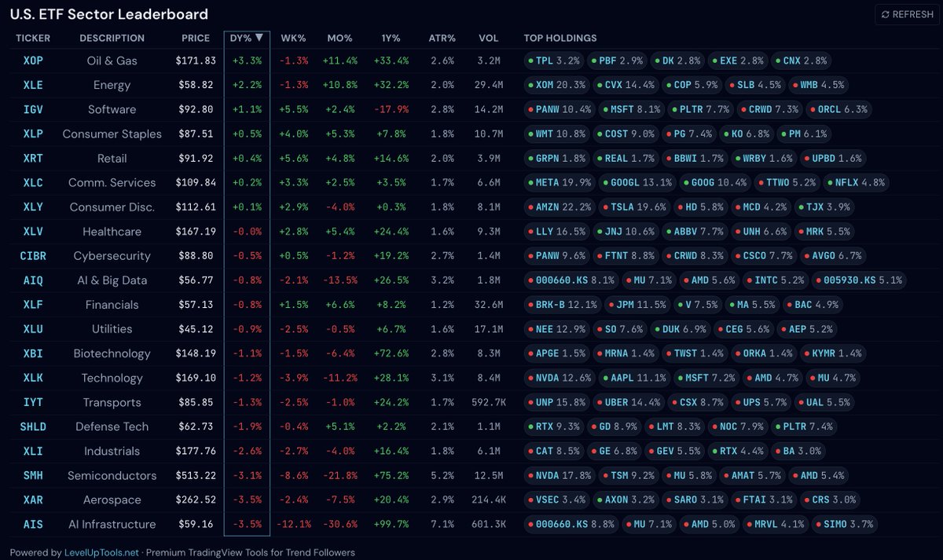Open the LevelUpTools.net link
Screen dimensions: 943x560
(101, 552)
